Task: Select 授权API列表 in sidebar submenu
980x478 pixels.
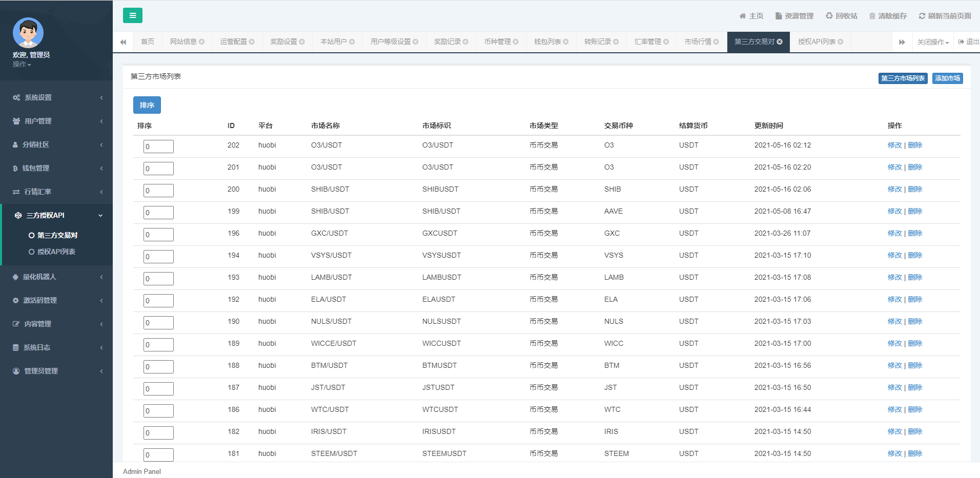Action: (56, 252)
